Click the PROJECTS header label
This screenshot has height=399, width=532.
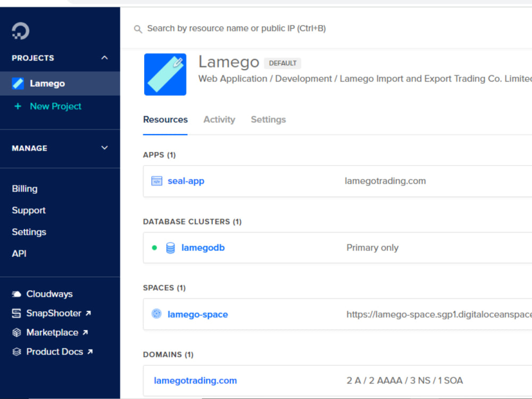tap(33, 58)
